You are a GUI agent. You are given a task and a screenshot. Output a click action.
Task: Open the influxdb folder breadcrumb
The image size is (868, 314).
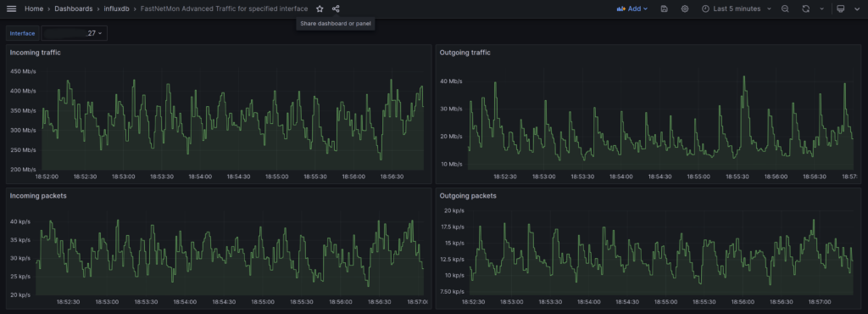pyautogui.click(x=116, y=8)
